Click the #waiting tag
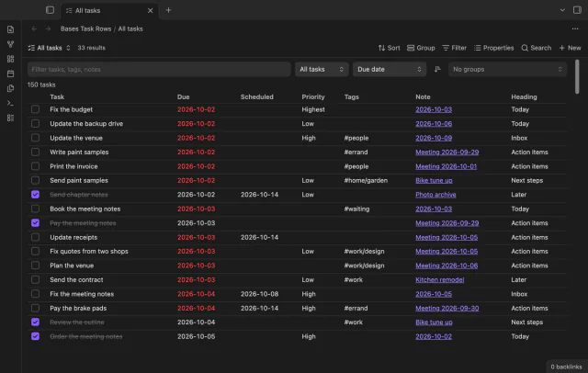Viewport: 588px width, 373px height. pyautogui.click(x=356, y=209)
